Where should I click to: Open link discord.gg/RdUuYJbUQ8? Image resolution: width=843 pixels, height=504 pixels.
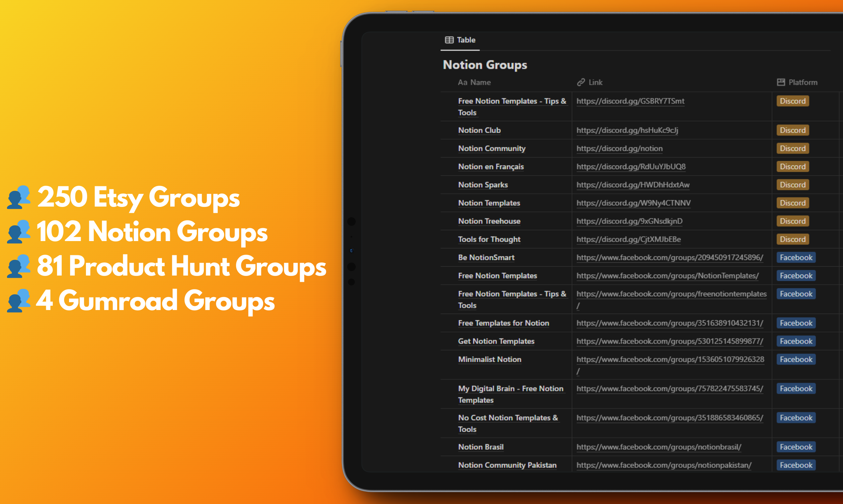631,166
